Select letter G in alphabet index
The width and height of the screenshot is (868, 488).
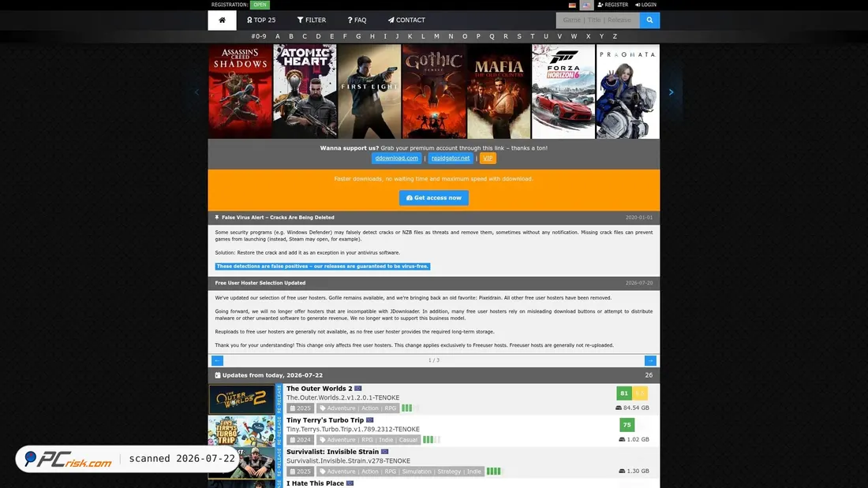(359, 36)
